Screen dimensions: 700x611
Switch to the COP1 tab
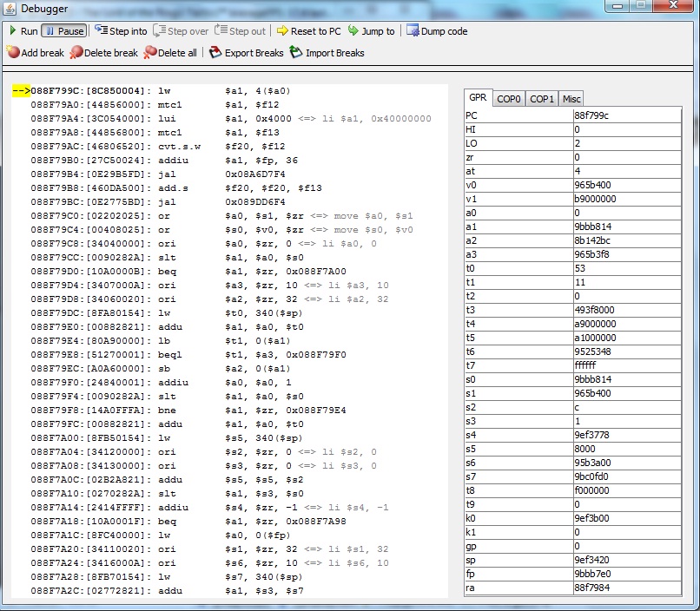pos(541,99)
